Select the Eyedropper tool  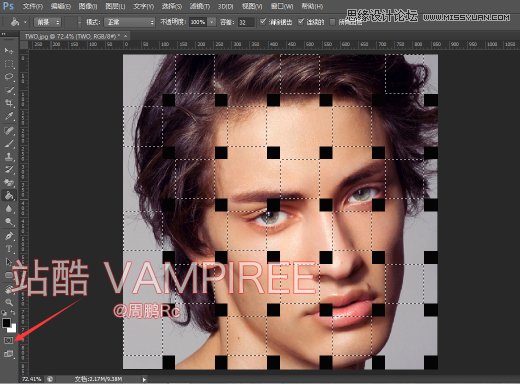(x=9, y=116)
